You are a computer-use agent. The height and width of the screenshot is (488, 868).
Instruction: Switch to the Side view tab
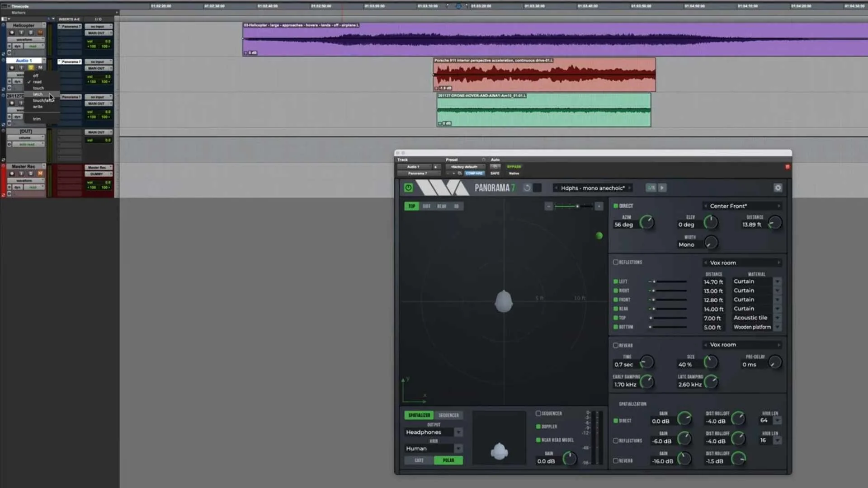[426, 206]
